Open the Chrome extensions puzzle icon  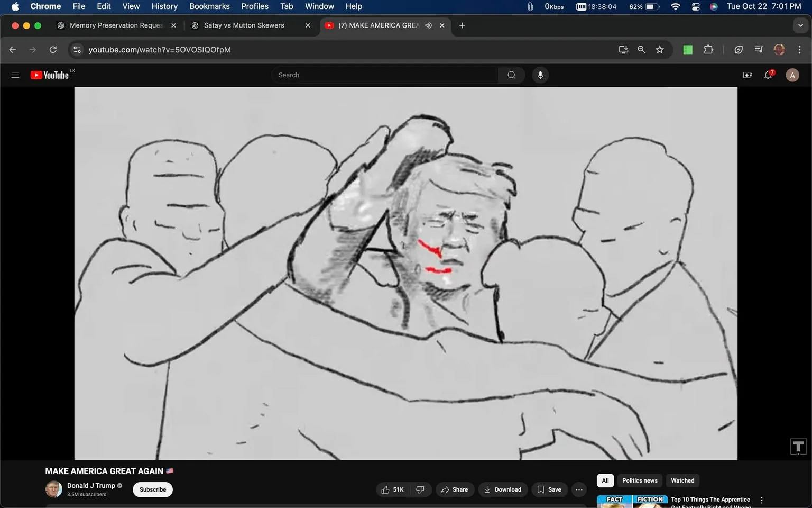(708, 50)
